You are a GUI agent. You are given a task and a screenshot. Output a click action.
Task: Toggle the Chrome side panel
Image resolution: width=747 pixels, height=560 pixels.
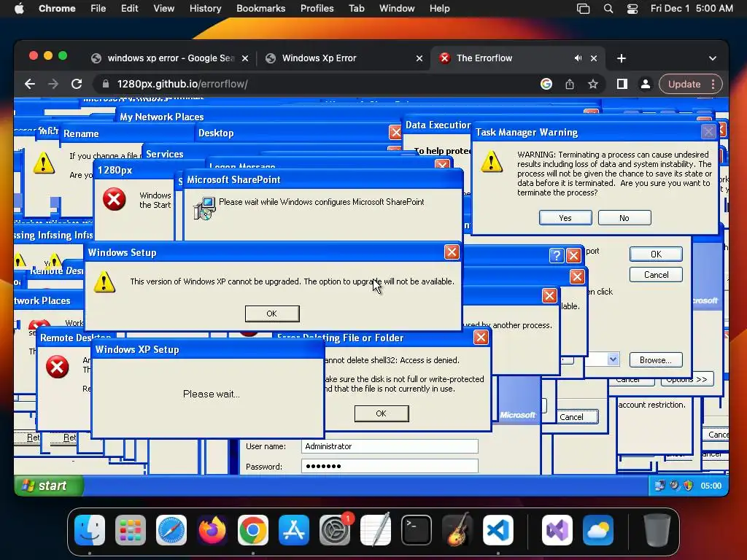pyautogui.click(x=622, y=85)
